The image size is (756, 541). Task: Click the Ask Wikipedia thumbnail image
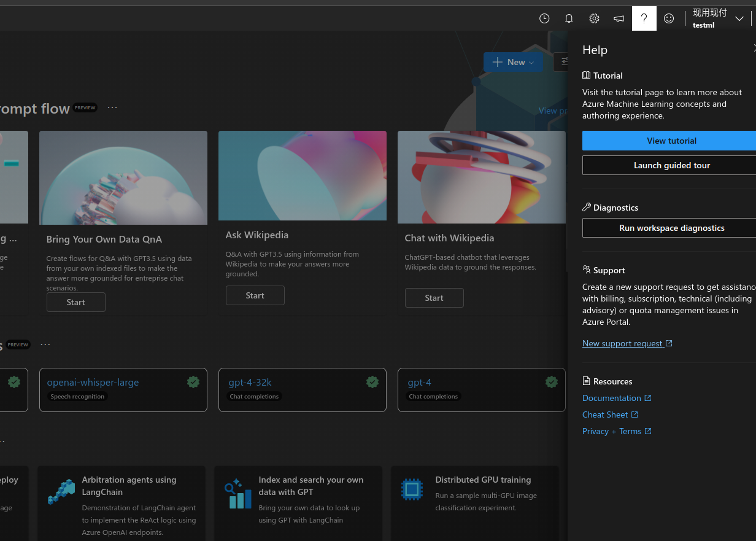(x=303, y=176)
